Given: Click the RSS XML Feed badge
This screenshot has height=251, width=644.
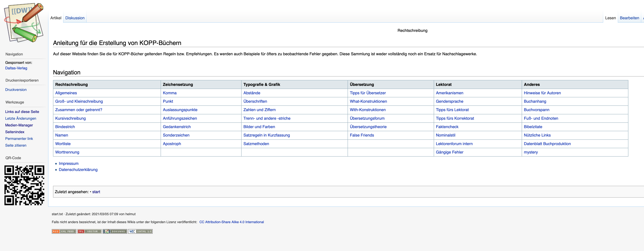Looking at the screenshot, I should 64,231.
